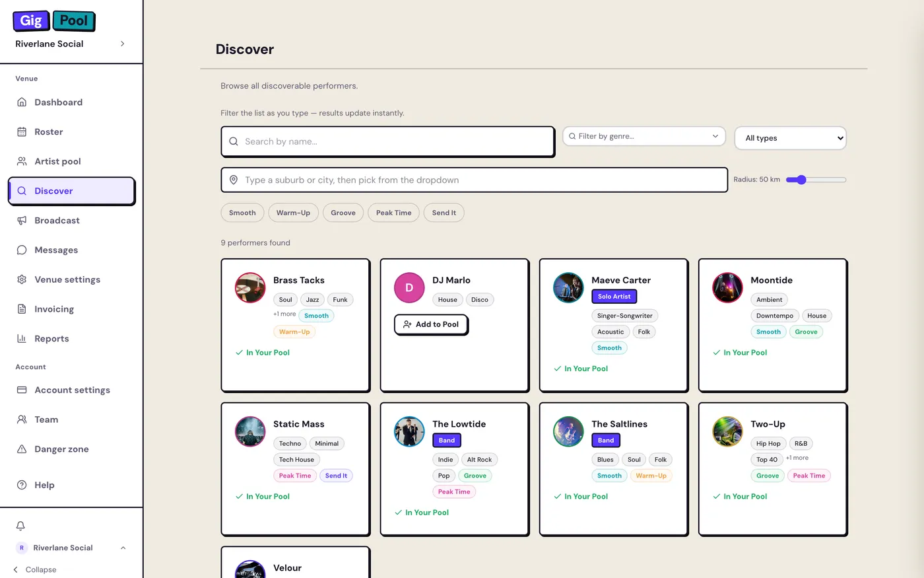This screenshot has width=924, height=578.
Task: Toggle the Warm-Up energy filter chip
Action: [x=293, y=213]
